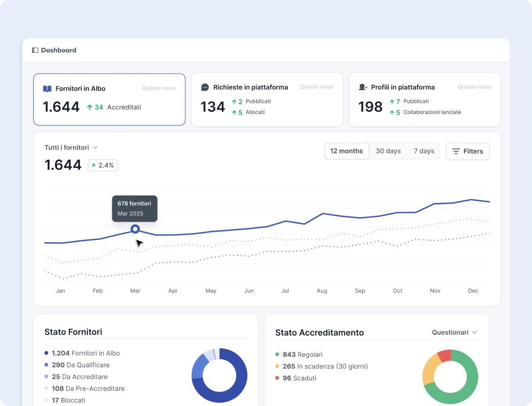Open the Richieste in piattaforma card
Viewport: 532px width, 406px height.
[267, 99]
